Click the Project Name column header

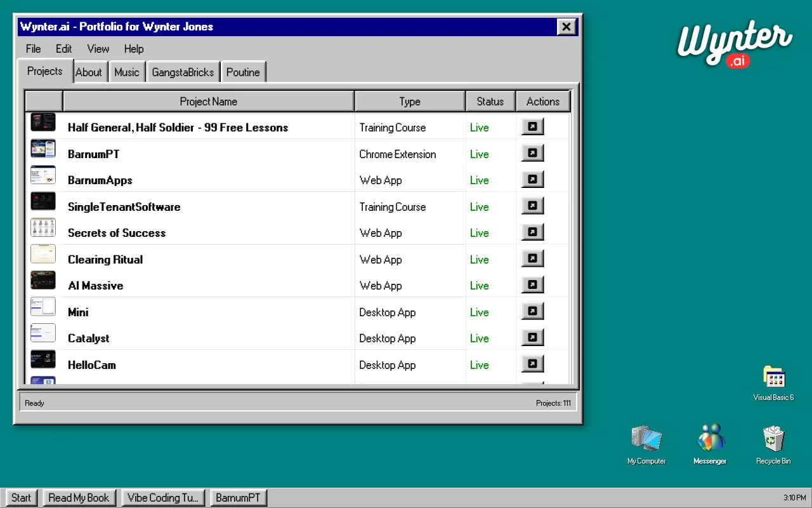pyautogui.click(x=209, y=102)
